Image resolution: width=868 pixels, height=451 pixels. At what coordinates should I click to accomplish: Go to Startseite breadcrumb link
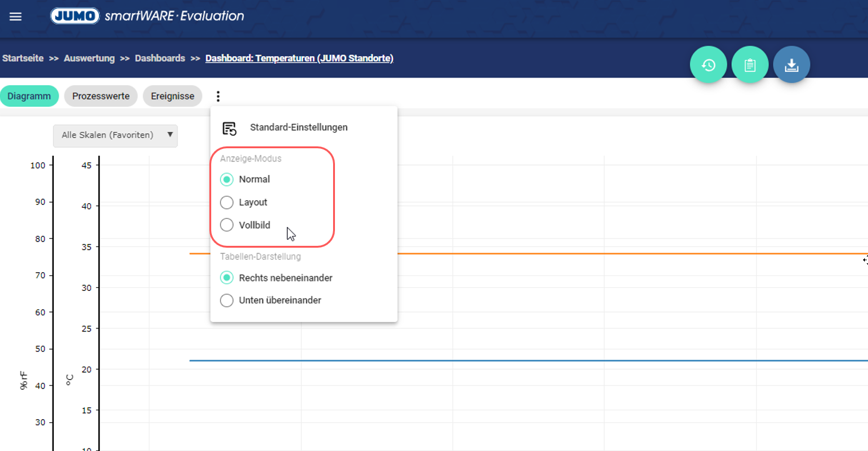tap(23, 58)
